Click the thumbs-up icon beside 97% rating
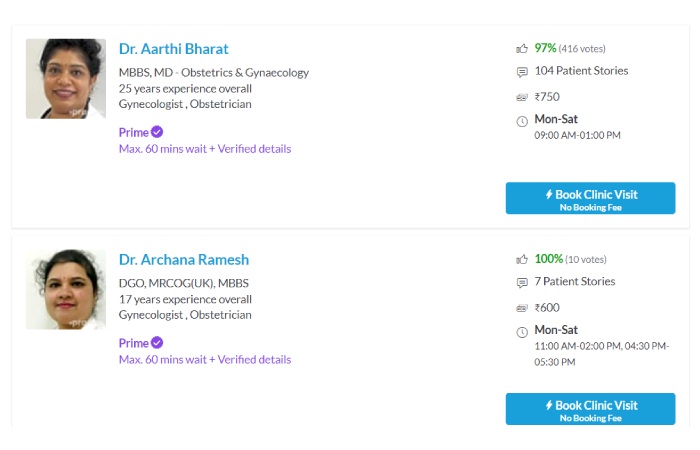Screen dimensions: 700x450 click(x=522, y=48)
